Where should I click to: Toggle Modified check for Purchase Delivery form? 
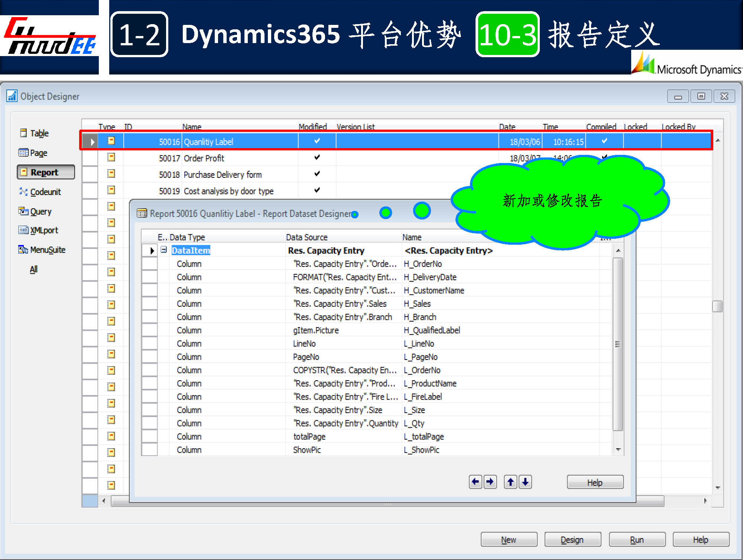[317, 174]
